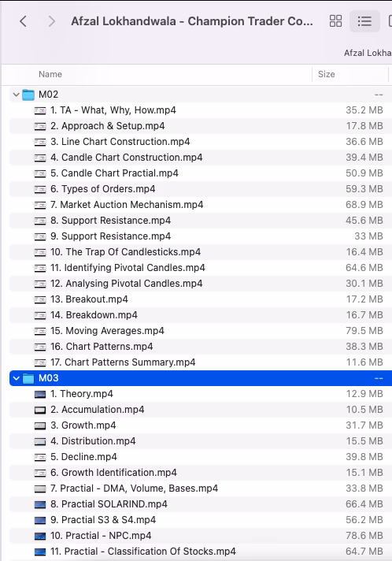The width and height of the screenshot is (392, 561).
Task: Click the Afzal Lokha path label
Action: tap(368, 53)
